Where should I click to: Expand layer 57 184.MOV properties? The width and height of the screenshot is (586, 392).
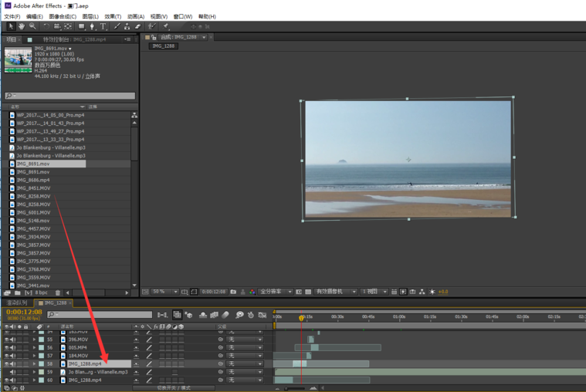tap(34, 356)
